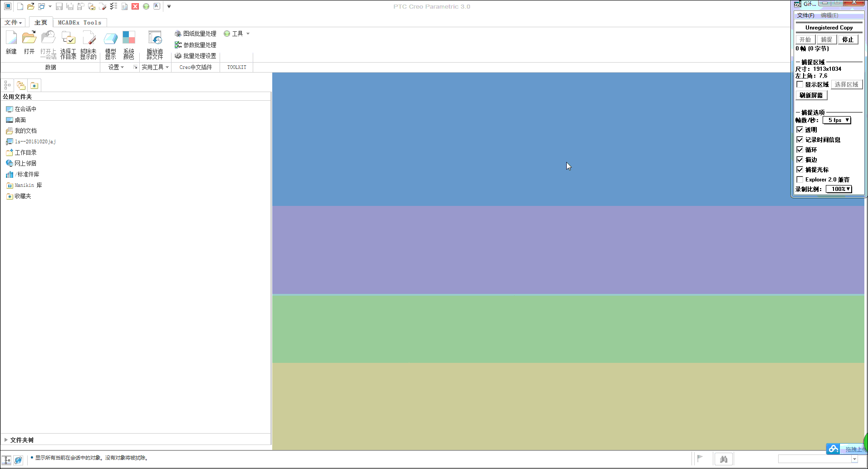Image resolution: width=868 pixels, height=469 pixels.
Task: Open 文件(F) menu in Gif window
Action: [805, 15]
